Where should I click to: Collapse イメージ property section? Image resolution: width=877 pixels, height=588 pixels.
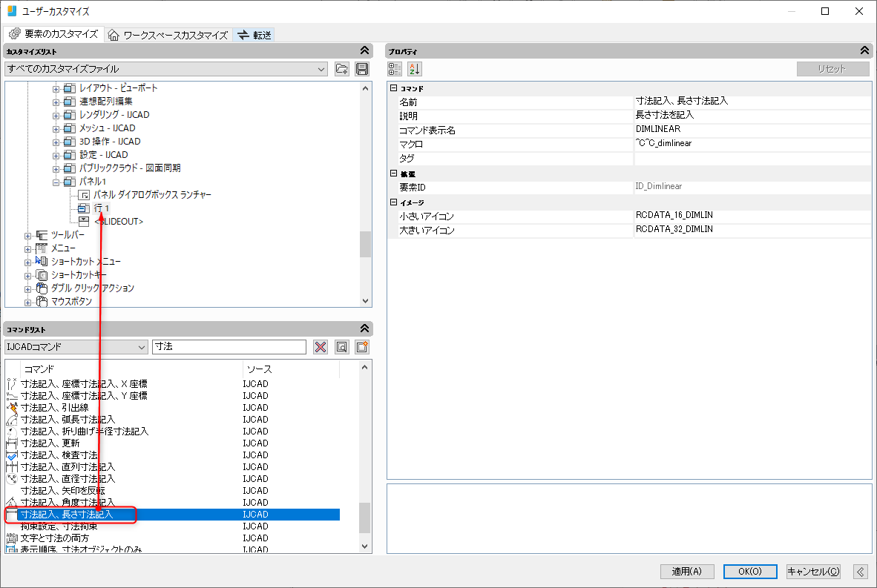[x=394, y=202]
